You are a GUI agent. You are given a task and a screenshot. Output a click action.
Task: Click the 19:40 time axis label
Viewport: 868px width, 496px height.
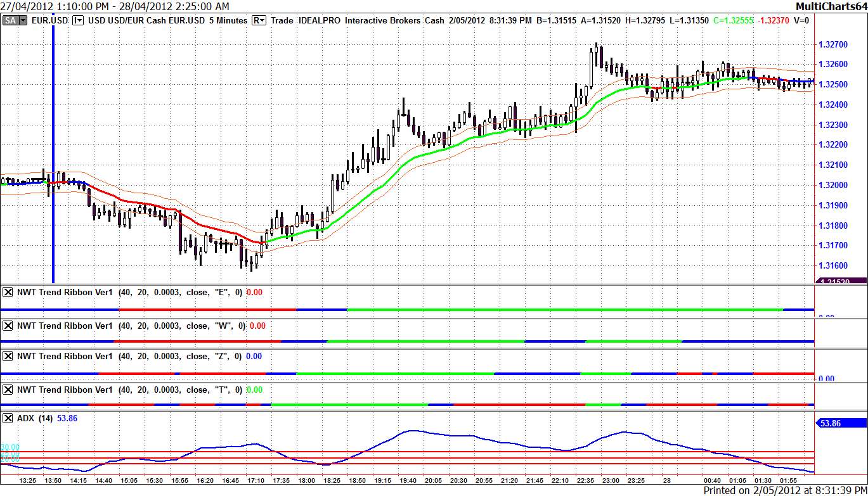tap(407, 481)
